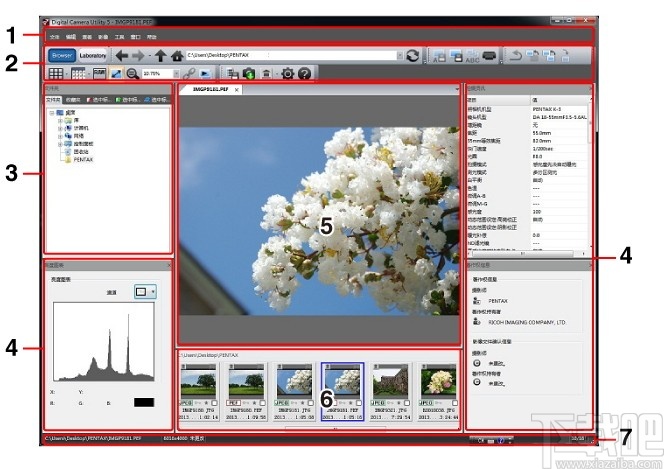Image resolution: width=666 pixels, height=469 pixels.
Task: Click the photographer reset icon under 影像文件确认信息
Action: tap(477, 363)
